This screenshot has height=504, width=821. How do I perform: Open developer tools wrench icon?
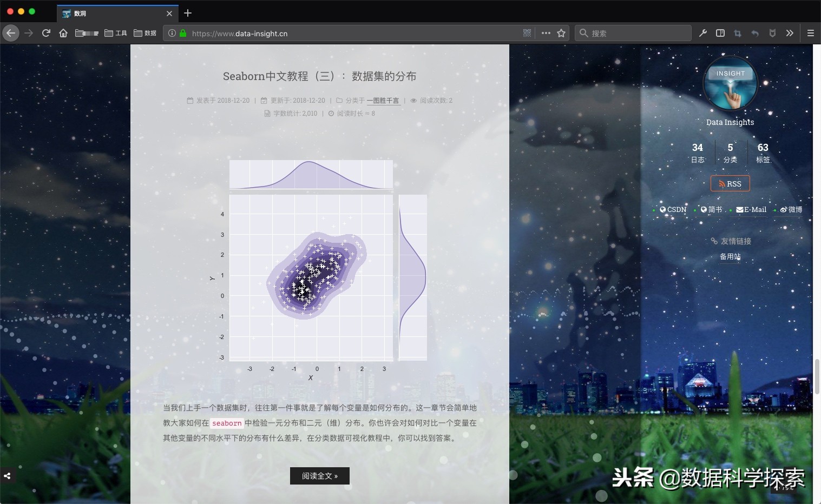click(703, 33)
